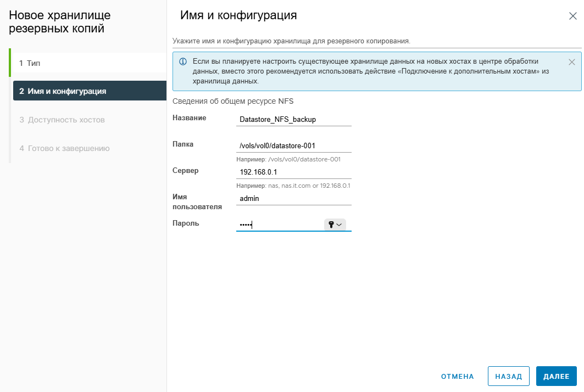Click the folder example hint /vols/vol0/datastore-001

point(288,159)
